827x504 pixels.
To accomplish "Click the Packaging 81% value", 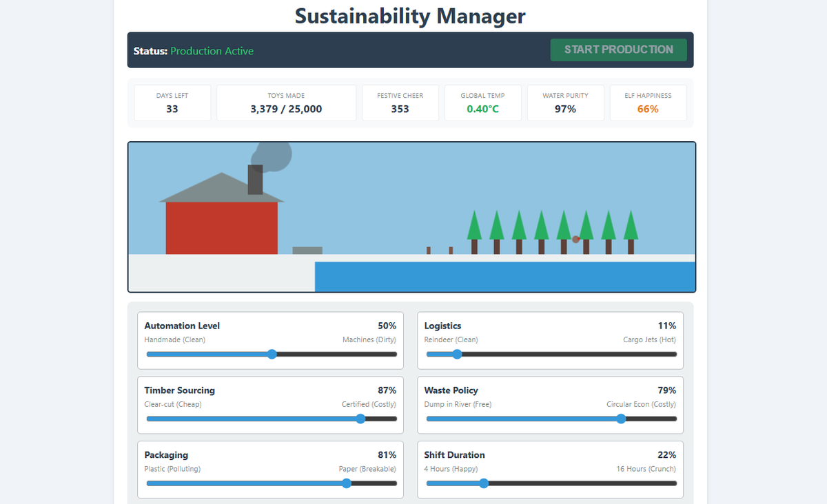I will pos(387,455).
